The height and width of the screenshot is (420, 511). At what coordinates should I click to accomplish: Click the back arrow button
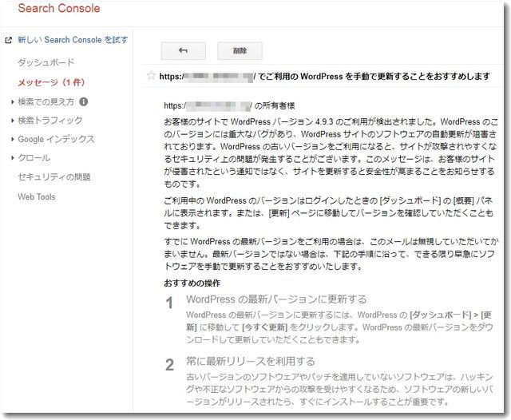[x=183, y=51]
